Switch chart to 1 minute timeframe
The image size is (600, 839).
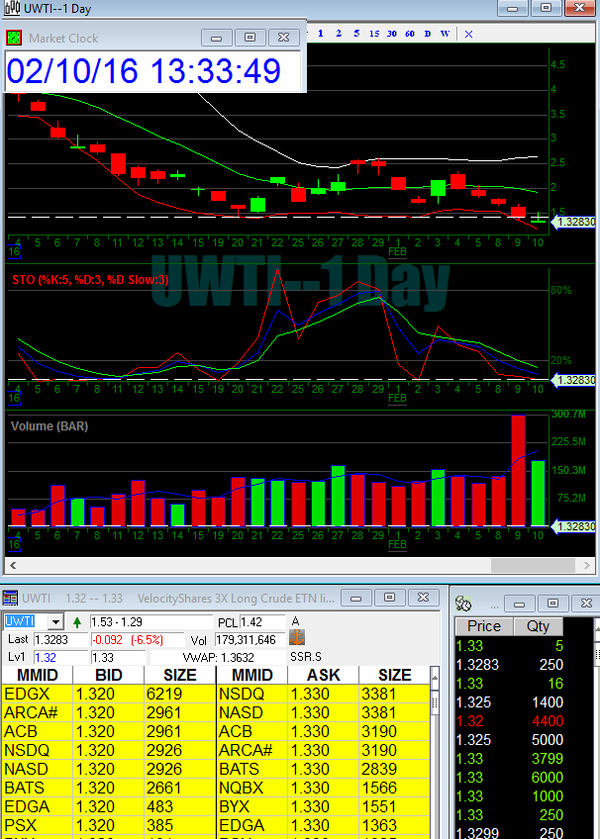(x=321, y=34)
